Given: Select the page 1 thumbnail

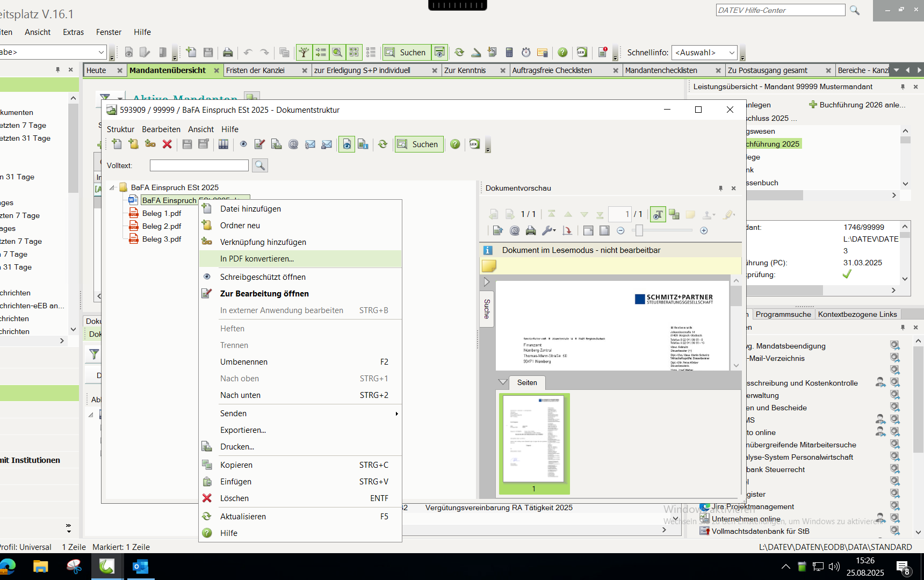Looking at the screenshot, I should tap(533, 439).
